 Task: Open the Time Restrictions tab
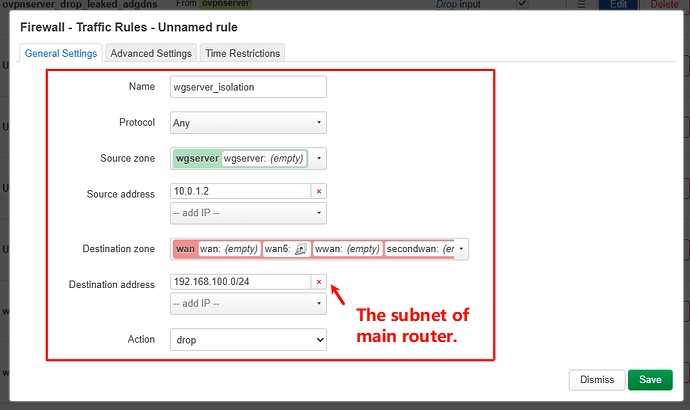pos(243,53)
